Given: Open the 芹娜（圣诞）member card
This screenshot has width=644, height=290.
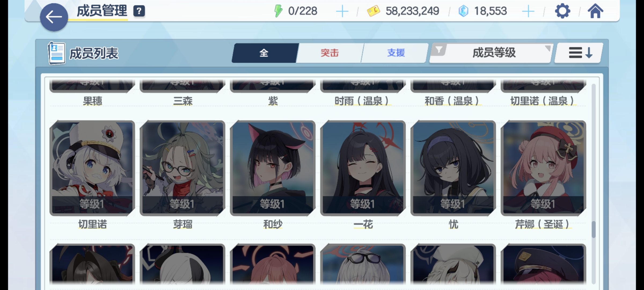Looking at the screenshot, I should point(543,175).
